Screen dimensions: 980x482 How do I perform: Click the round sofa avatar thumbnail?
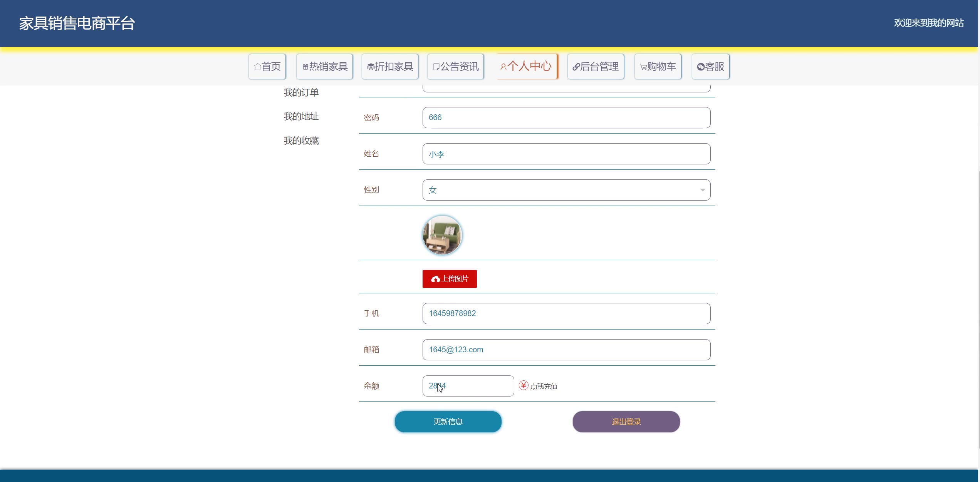442,235
